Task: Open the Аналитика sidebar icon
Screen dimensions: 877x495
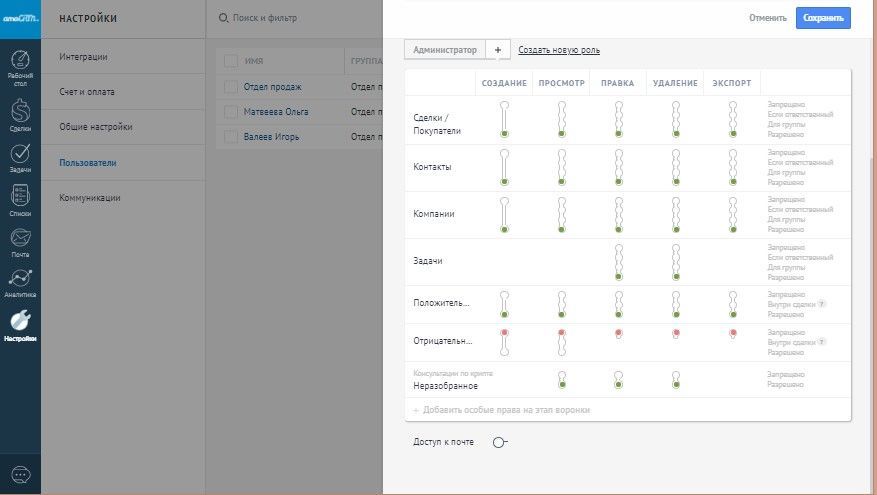Action: pyautogui.click(x=20, y=281)
